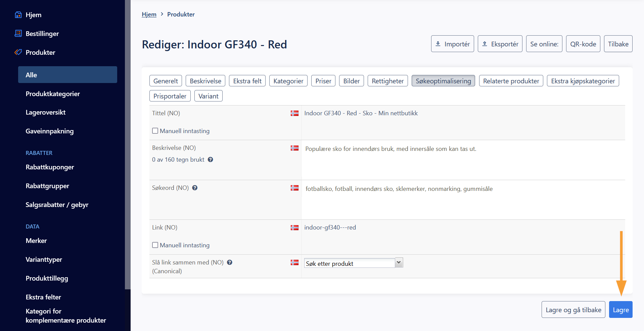Image resolution: width=644 pixels, height=331 pixels.
Task: Open the Bilder tab
Action: coord(352,81)
